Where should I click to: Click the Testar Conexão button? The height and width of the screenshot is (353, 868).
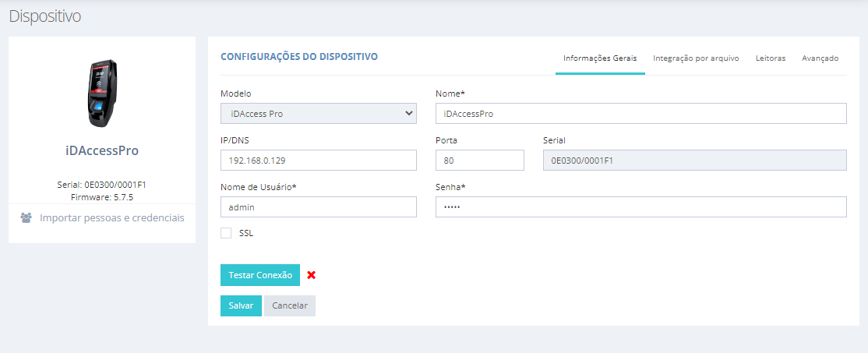260,275
